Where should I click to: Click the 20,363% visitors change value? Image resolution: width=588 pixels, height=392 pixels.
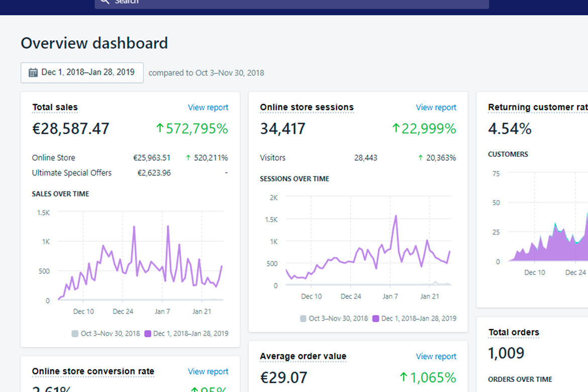pyautogui.click(x=437, y=158)
